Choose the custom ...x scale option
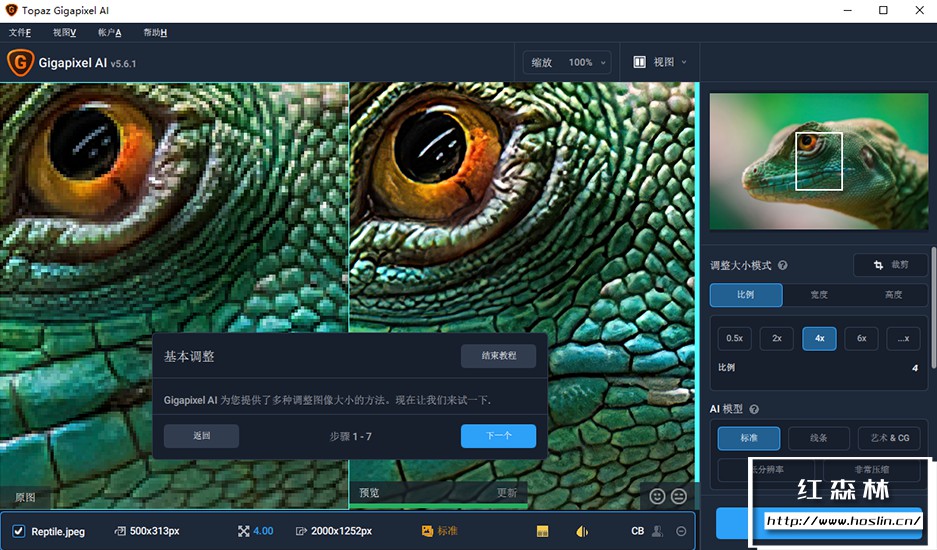This screenshot has width=937, height=550. (x=904, y=338)
